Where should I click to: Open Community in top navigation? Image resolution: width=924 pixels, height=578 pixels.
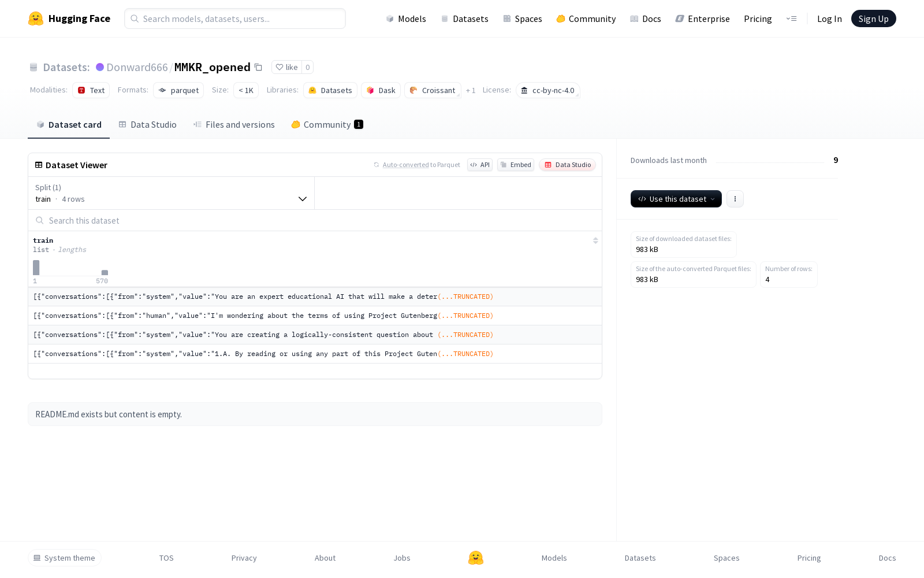click(x=586, y=18)
